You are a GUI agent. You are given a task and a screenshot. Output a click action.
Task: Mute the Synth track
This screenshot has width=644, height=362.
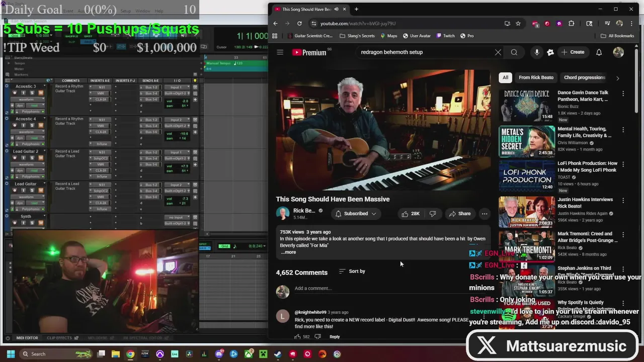coord(41,223)
